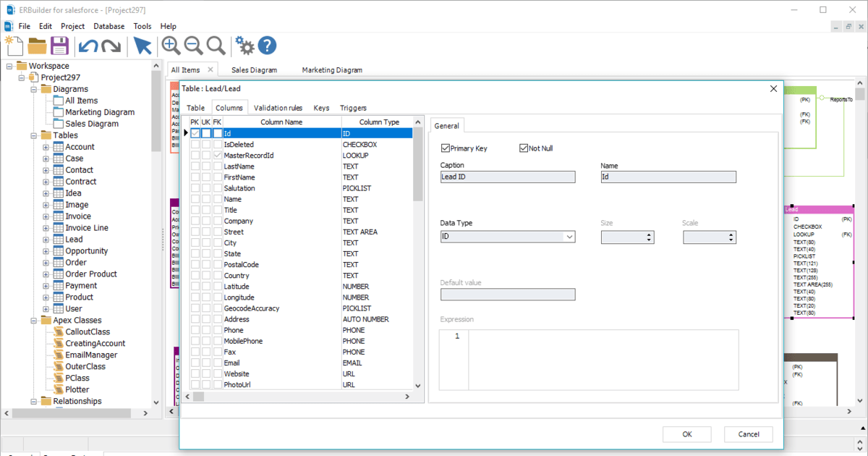Open the Database menu
This screenshot has width=868, height=456.
(109, 26)
